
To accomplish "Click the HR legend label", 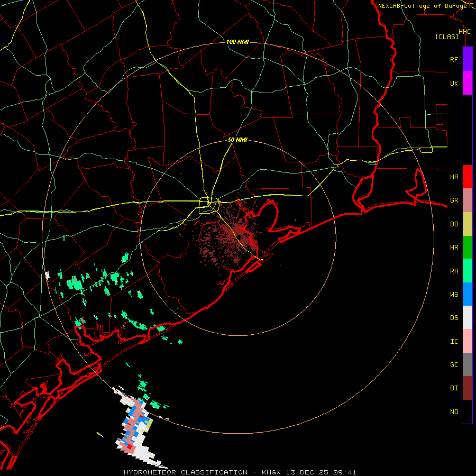I will (454, 248).
